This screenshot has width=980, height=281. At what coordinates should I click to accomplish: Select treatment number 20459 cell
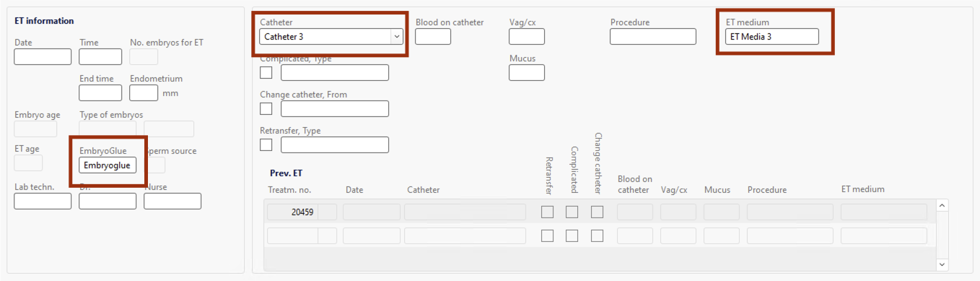292,212
